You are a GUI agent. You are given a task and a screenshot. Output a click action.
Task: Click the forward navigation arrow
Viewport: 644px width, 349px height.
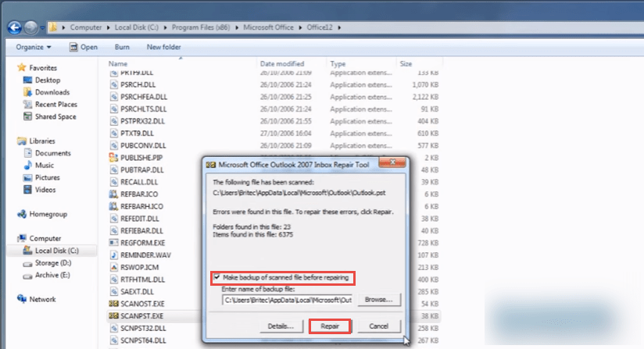30,27
